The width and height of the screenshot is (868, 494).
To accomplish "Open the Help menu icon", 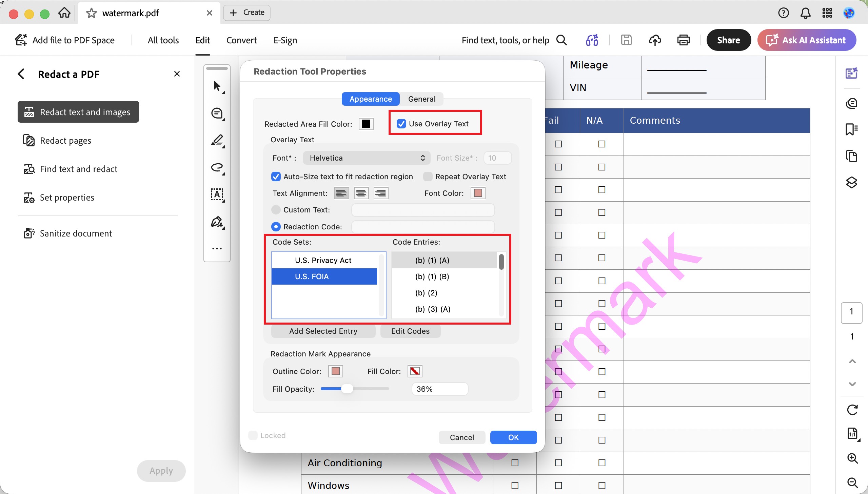I will coord(783,13).
